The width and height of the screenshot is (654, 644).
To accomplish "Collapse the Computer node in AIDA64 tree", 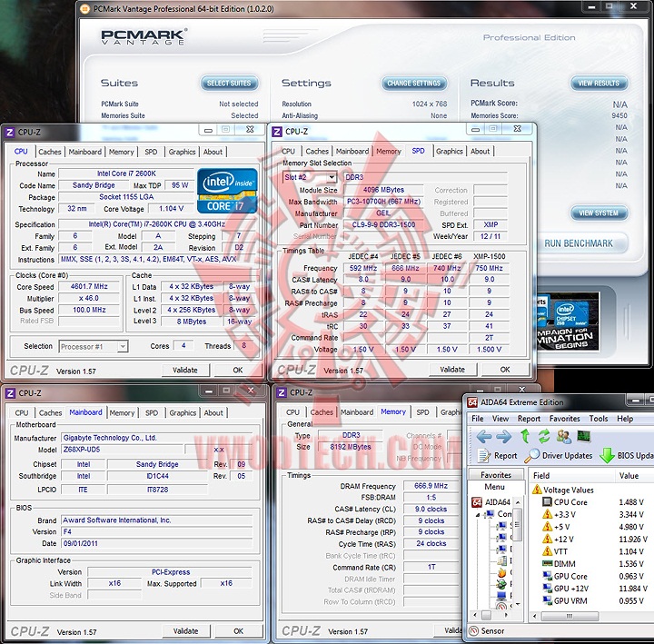I will 478,515.
